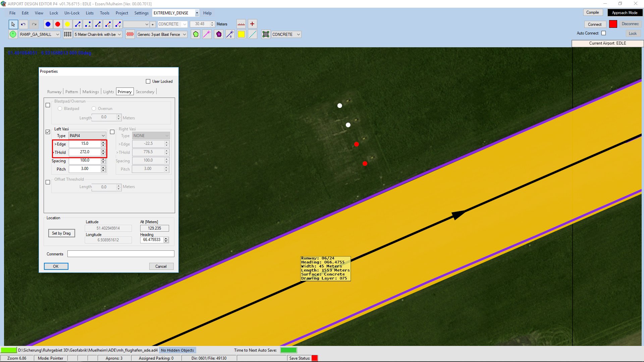Switch to the Secondary tab
Screen dimensions: 644x362
[145, 92]
